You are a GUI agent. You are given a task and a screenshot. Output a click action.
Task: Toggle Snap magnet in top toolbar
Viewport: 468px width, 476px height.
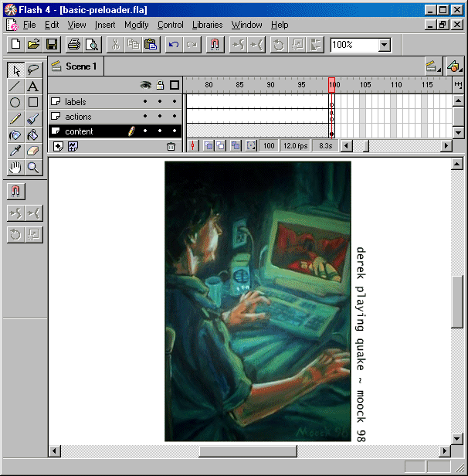(x=215, y=45)
